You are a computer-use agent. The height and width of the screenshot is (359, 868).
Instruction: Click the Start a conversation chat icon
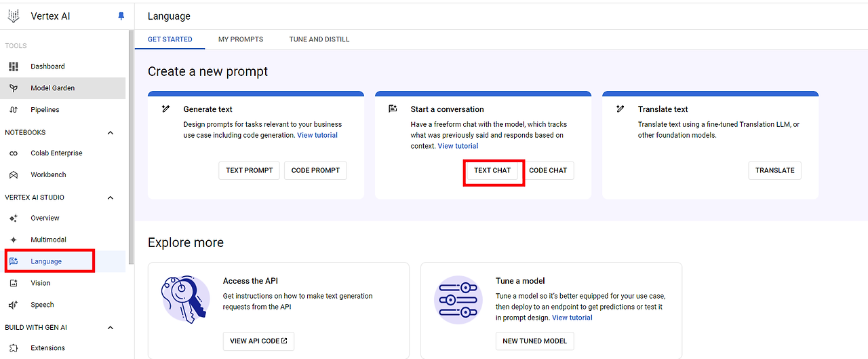pos(393,109)
